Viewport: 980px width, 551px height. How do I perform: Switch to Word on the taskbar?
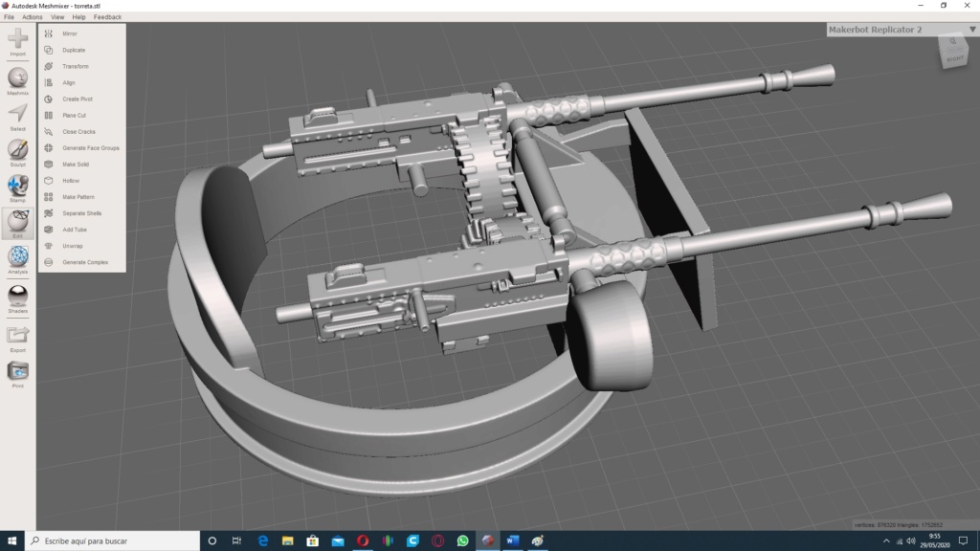coord(513,541)
